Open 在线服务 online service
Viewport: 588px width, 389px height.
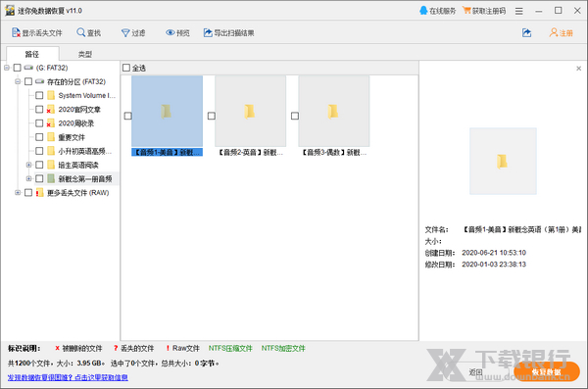pos(438,11)
